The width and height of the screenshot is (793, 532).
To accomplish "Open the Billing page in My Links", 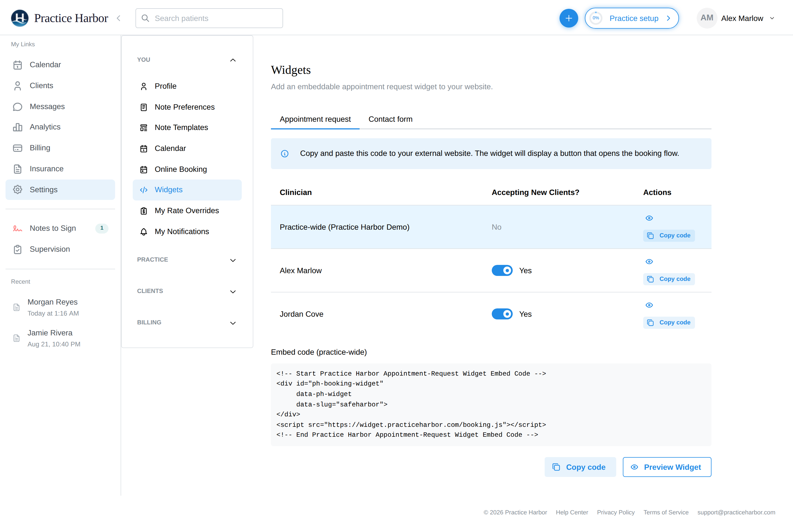I will click(x=60, y=148).
